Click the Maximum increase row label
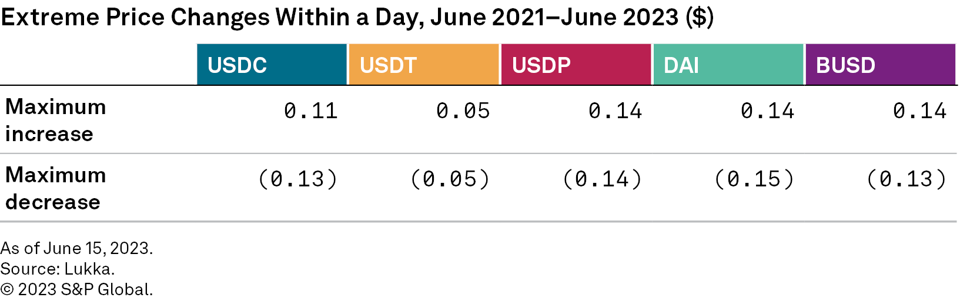 [56, 120]
